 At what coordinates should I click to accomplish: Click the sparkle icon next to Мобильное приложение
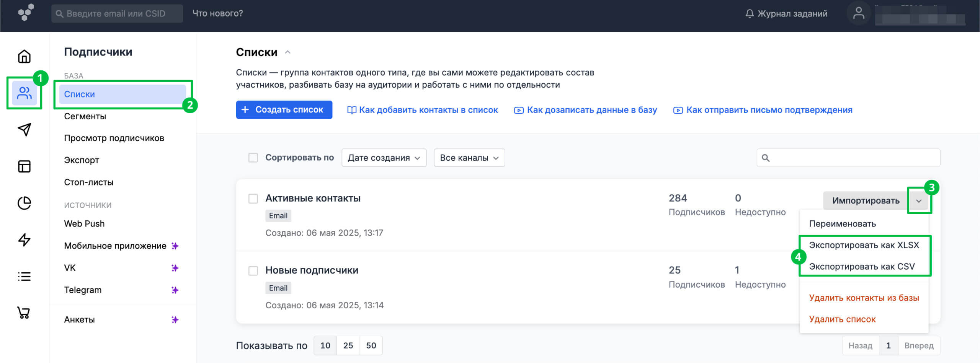175,246
